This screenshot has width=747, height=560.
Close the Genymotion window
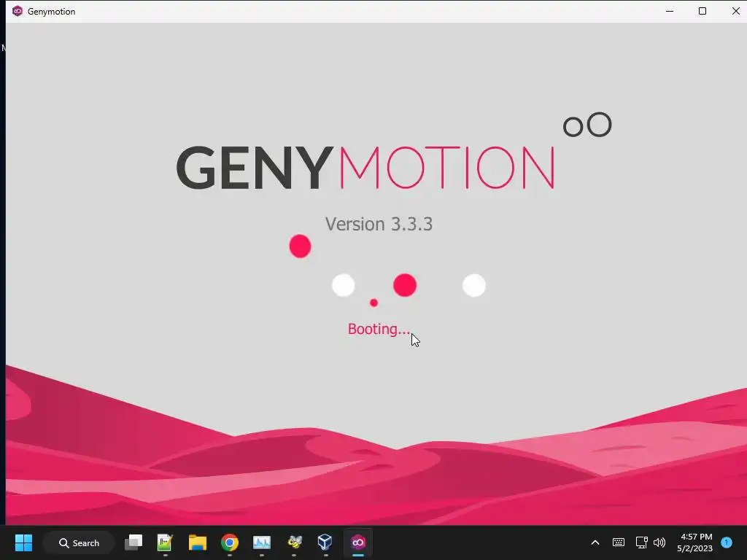[735, 11]
